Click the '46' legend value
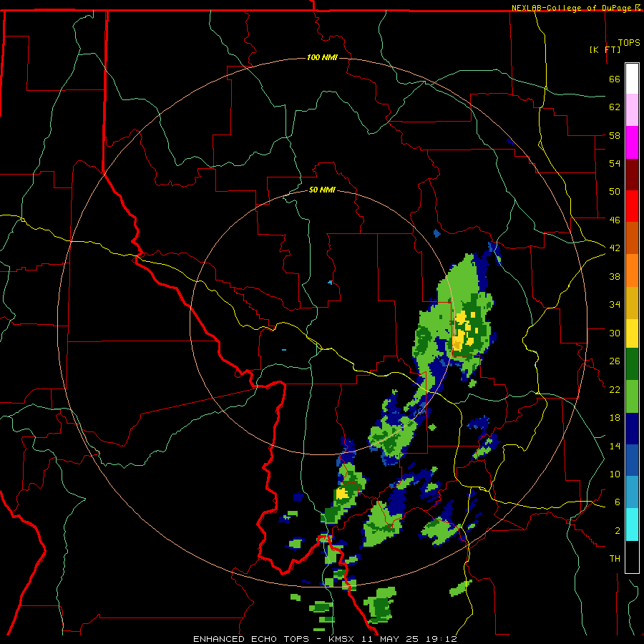644x644 pixels. pyautogui.click(x=615, y=220)
